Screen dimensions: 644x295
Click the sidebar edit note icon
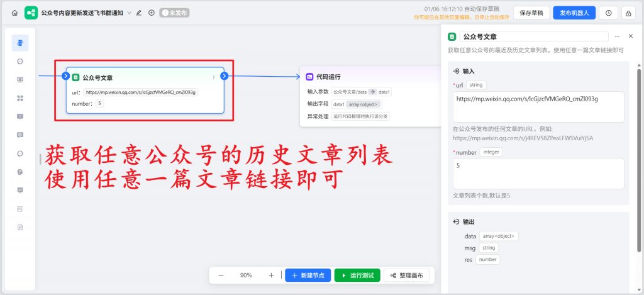point(20,209)
